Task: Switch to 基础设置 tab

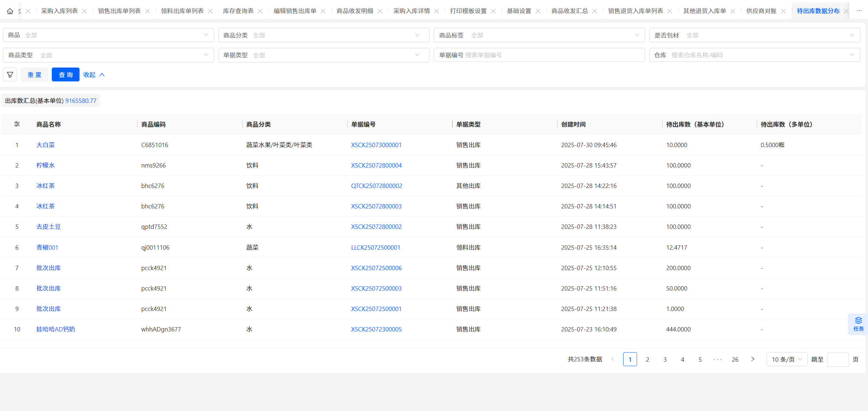Action: pos(519,11)
